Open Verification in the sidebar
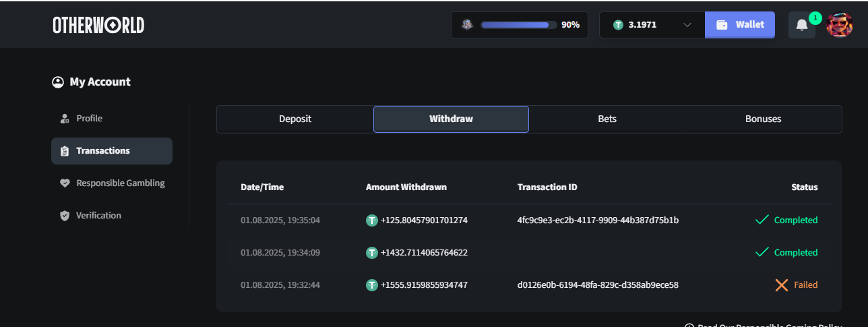This screenshot has width=868, height=327. coord(98,216)
